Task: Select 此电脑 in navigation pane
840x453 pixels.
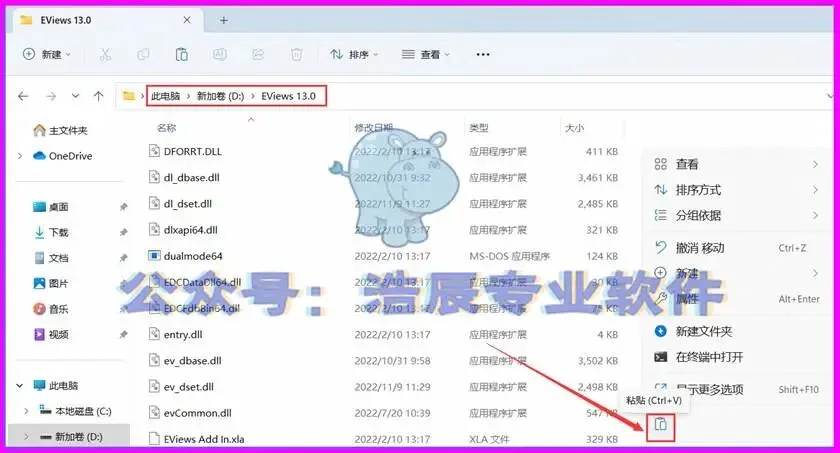Action: point(56,386)
